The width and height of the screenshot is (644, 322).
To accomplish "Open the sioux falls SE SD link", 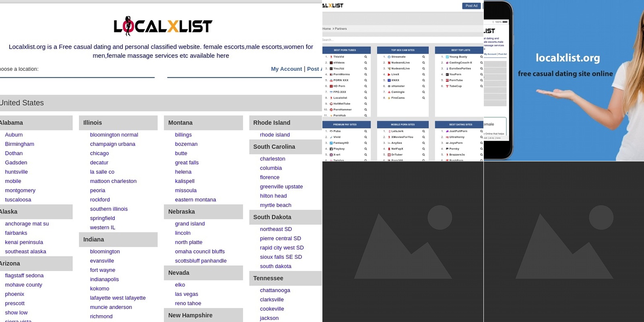I will [x=281, y=257].
